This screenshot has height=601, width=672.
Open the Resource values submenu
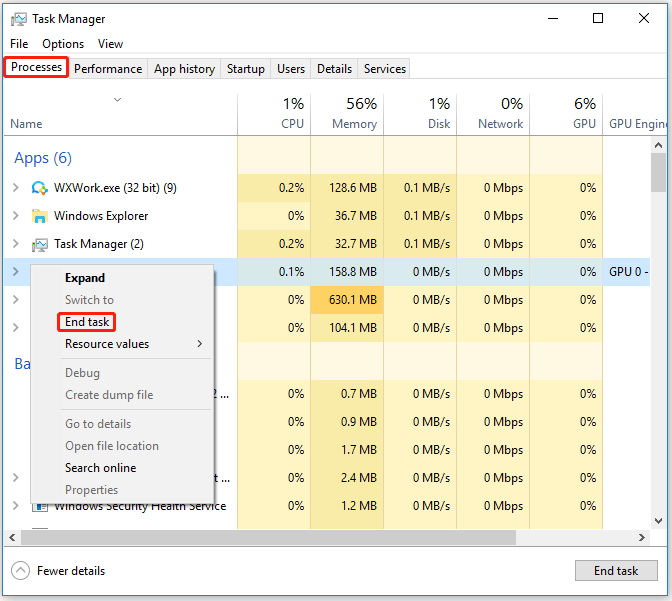point(133,344)
